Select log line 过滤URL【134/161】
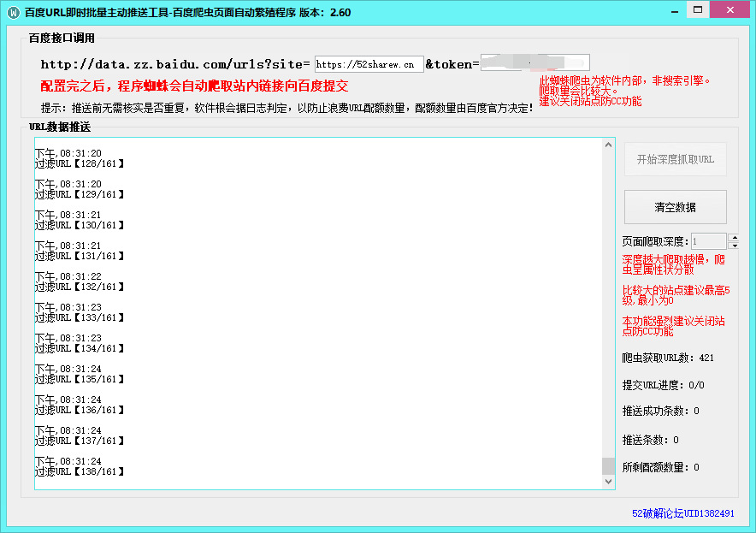Screen dimensions: 756x533 (x=80, y=348)
